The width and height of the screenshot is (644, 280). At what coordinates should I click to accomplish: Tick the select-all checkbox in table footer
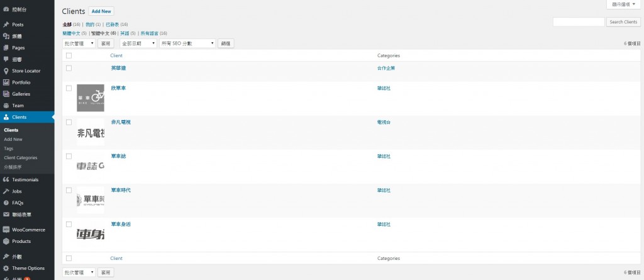tap(69, 258)
